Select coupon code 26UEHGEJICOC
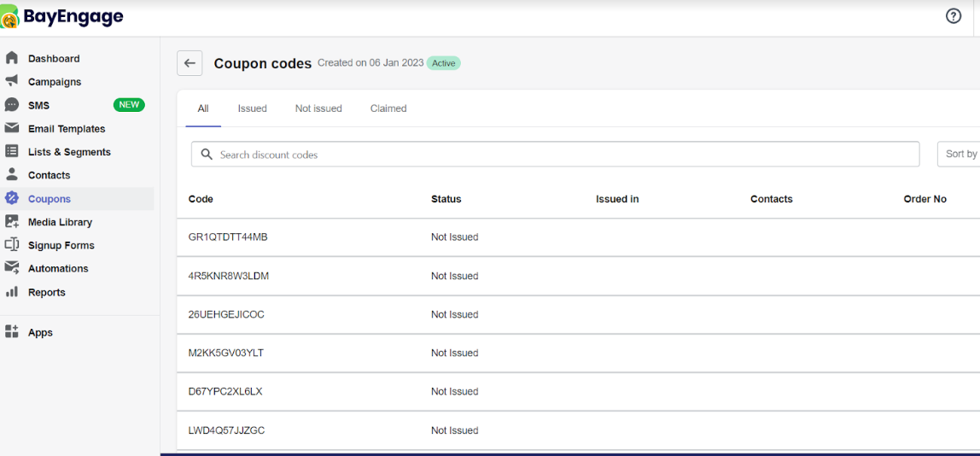The height and width of the screenshot is (456, 980). coord(226,314)
